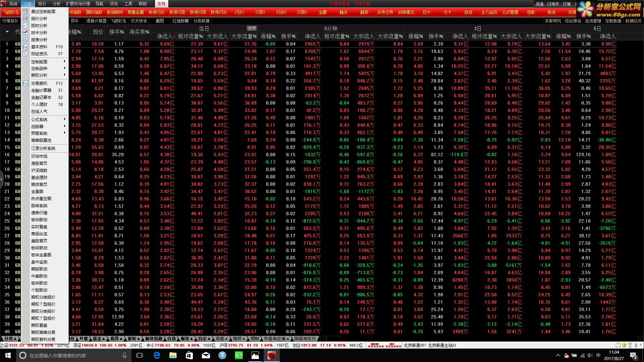Click the 训练模式 toolbar button
The height and width of the screenshot is (362, 644).
(x=406, y=12)
